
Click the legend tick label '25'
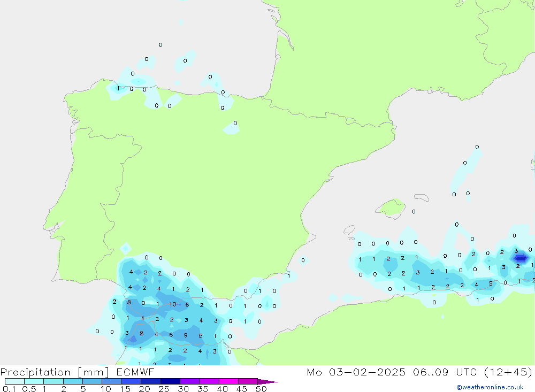point(164,389)
